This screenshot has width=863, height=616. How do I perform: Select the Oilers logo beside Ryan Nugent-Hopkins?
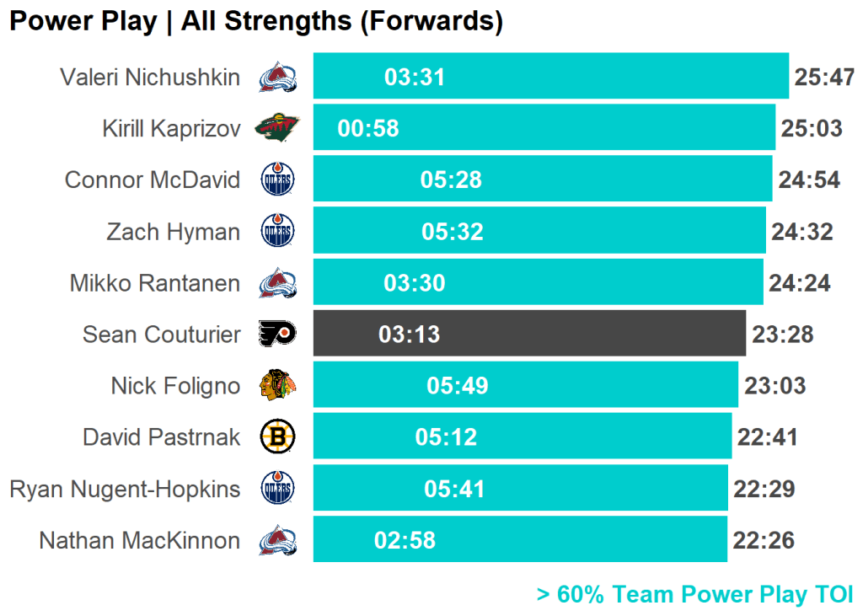277,489
